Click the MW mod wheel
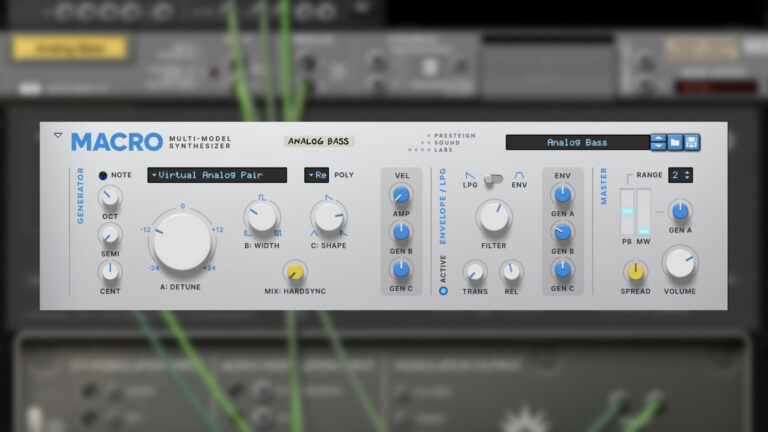Viewport: 768px width, 432px height. coord(644,212)
